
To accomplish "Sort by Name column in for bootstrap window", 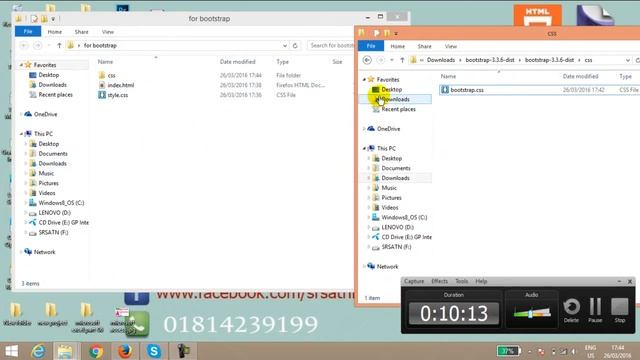I will [x=105, y=62].
